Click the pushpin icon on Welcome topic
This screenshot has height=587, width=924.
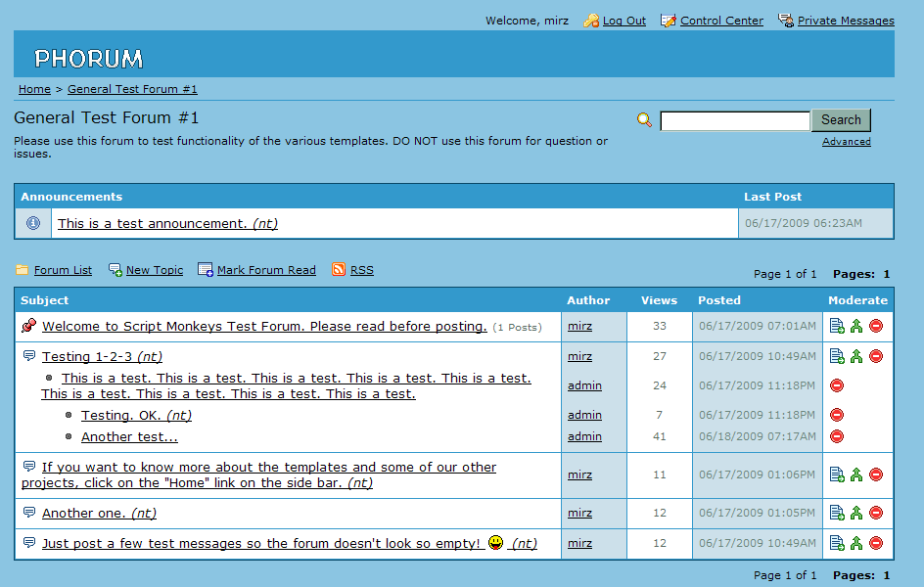click(x=29, y=325)
